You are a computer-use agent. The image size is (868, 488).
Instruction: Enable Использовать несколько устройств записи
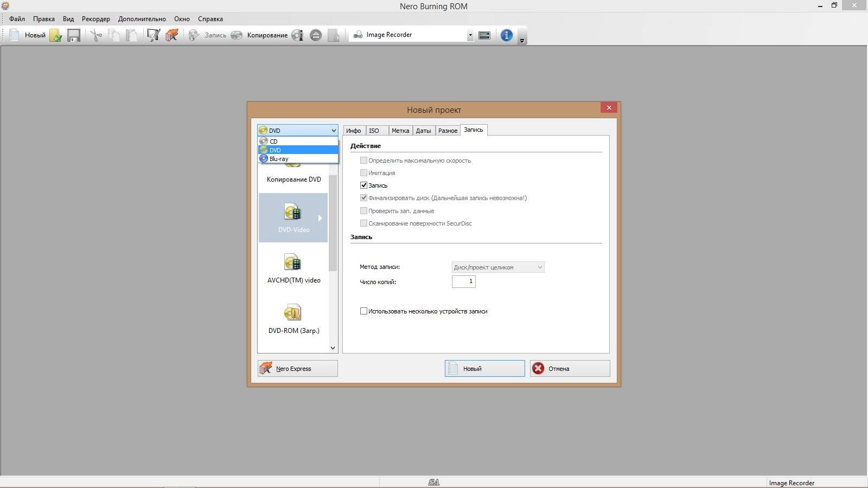363,311
